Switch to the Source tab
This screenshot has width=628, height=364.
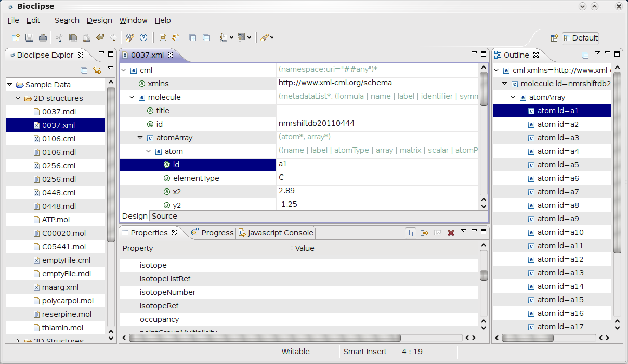(x=164, y=216)
